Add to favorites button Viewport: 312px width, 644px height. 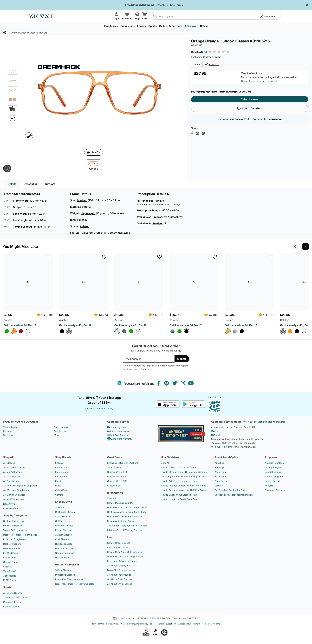[x=249, y=108]
